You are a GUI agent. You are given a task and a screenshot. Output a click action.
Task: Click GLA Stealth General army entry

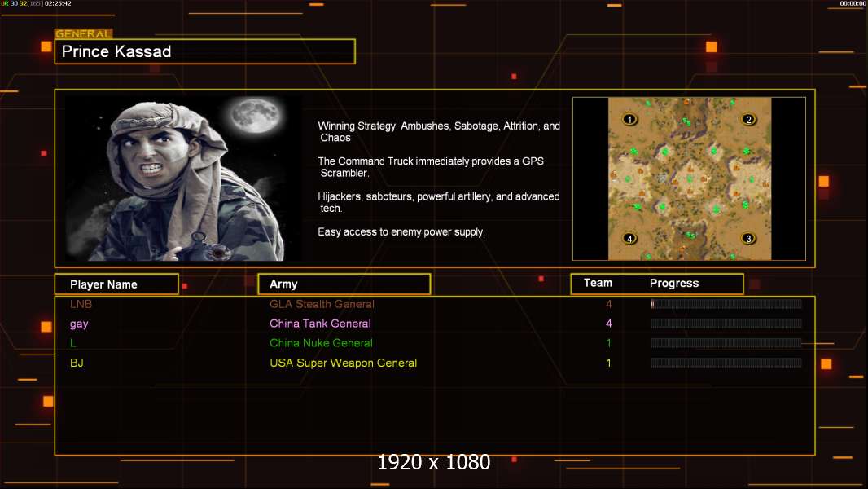[x=322, y=304]
